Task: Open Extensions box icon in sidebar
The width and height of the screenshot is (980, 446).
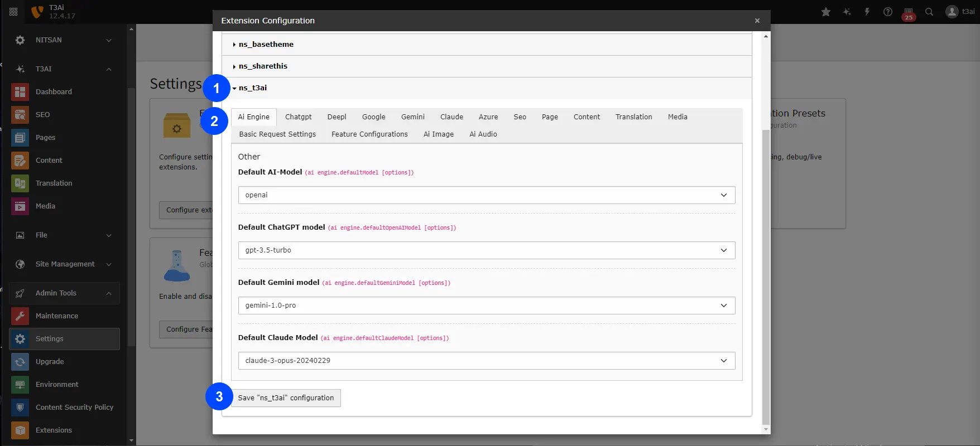Action: click(20, 430)
